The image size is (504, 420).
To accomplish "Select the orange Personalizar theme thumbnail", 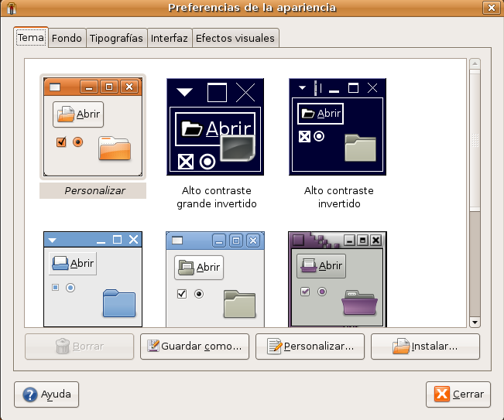I will click(x=93, y=128).
